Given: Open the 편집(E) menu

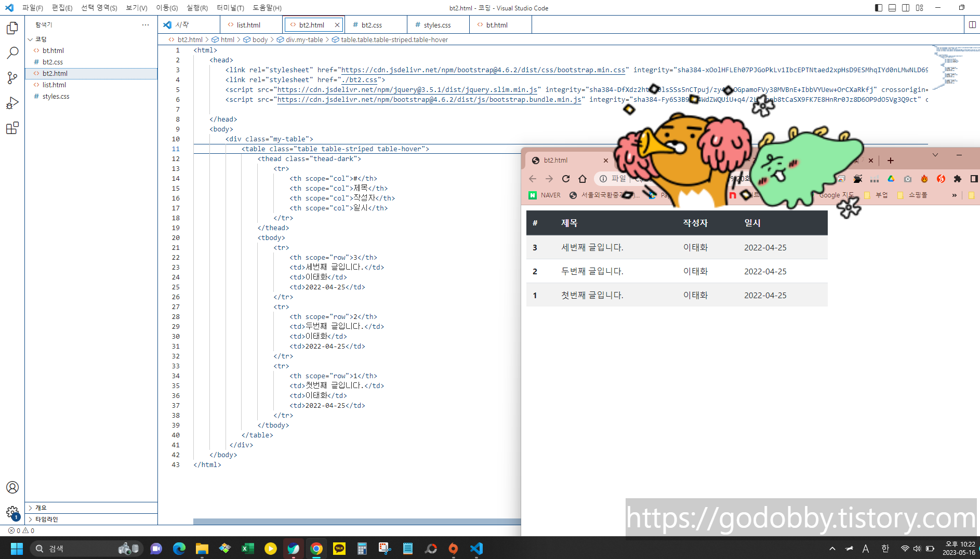Looking at the screenshot, I should click(x=62, y=8).
